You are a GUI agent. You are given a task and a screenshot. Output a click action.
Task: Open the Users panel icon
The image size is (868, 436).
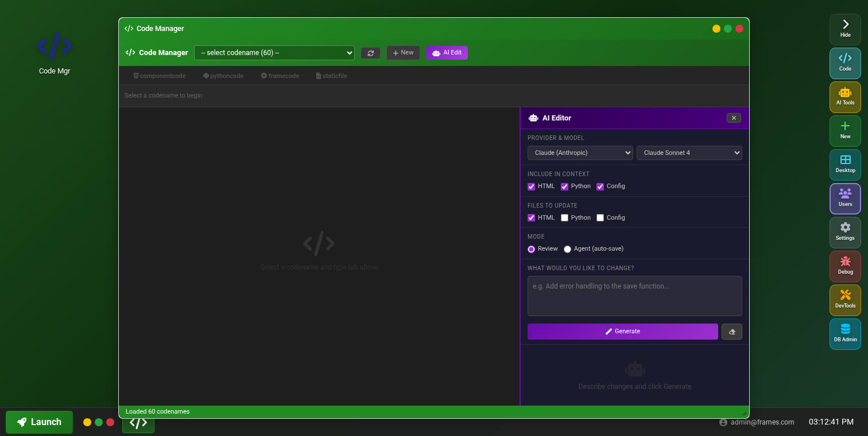click(x=845, y=198)
